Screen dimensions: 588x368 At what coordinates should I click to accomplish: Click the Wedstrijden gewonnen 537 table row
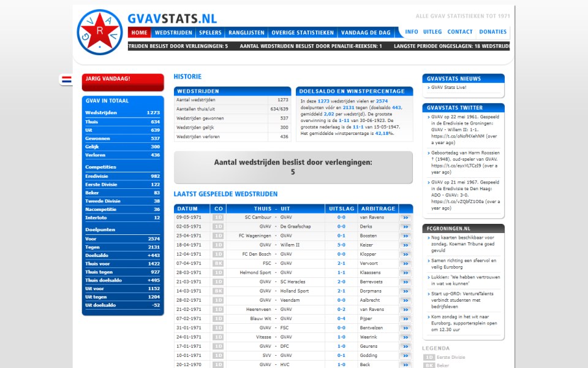pyautogui.click(x=232, y=118)
